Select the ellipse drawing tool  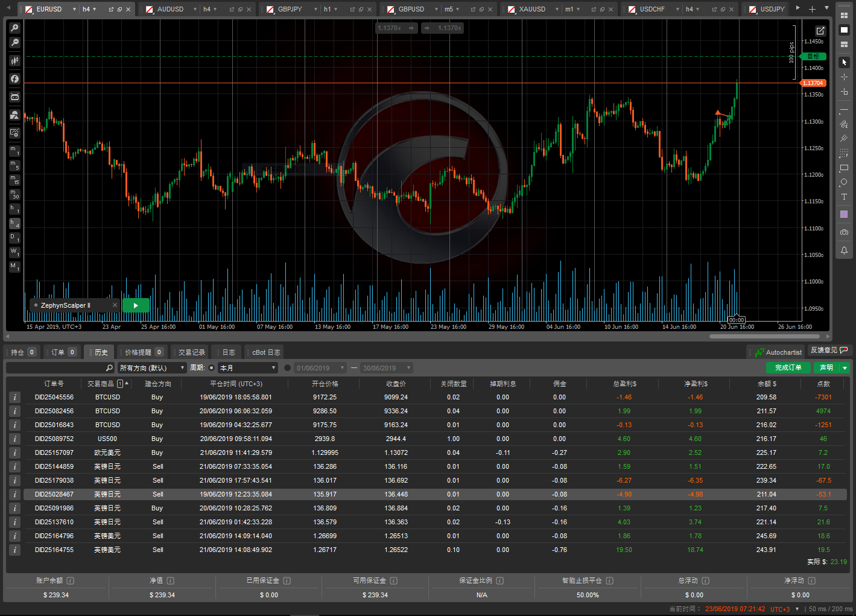[844, 182]
